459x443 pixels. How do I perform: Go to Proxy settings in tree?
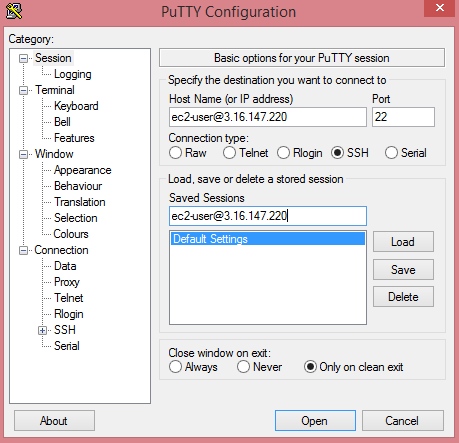point(67,282)
